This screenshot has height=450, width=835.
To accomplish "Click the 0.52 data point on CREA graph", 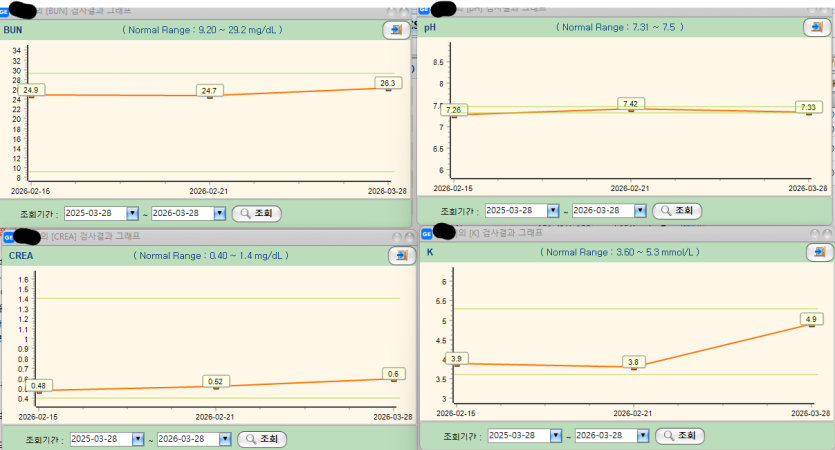I will (216, 381).
